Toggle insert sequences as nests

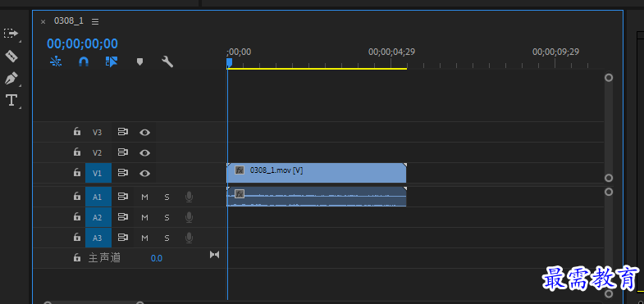point(56,62)
